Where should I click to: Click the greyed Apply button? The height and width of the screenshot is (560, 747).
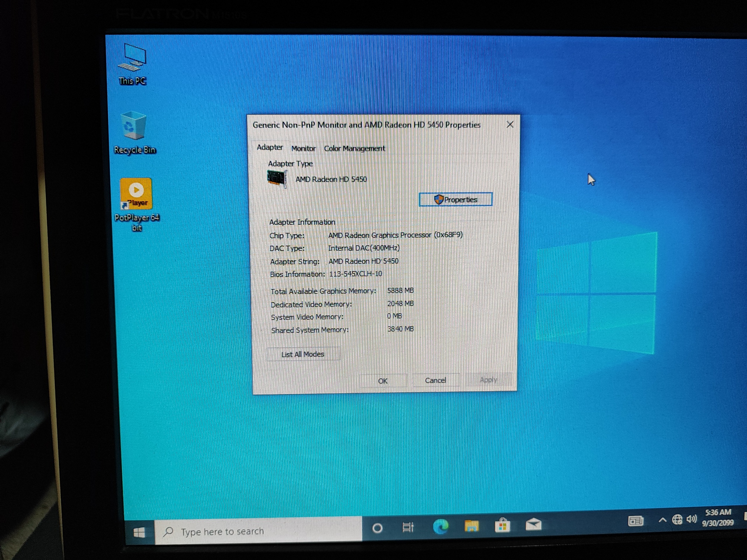(x=488, y=380)
